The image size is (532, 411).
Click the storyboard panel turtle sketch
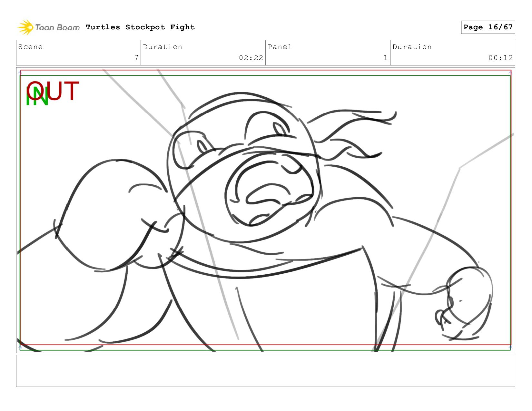coord(265,210)
